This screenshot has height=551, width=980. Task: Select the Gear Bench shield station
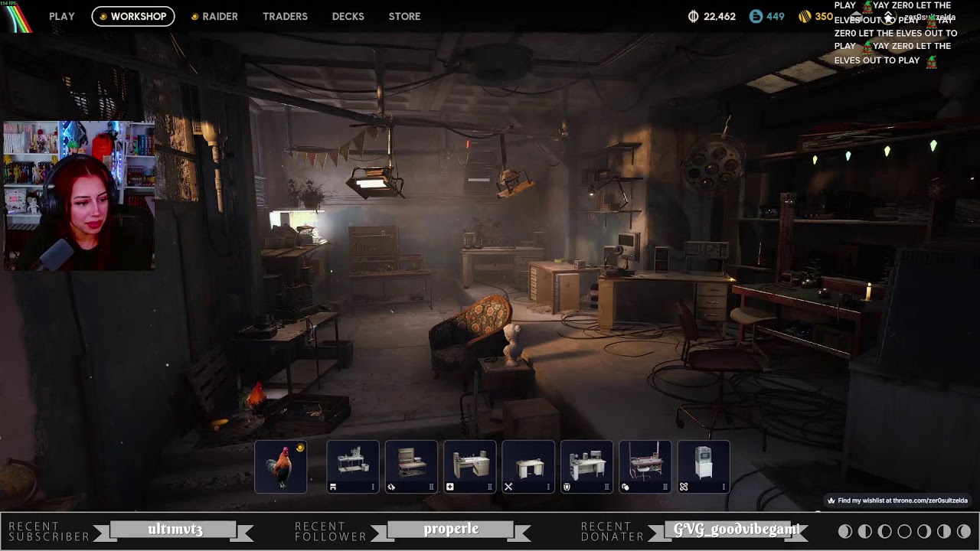[x=586, y=466]
